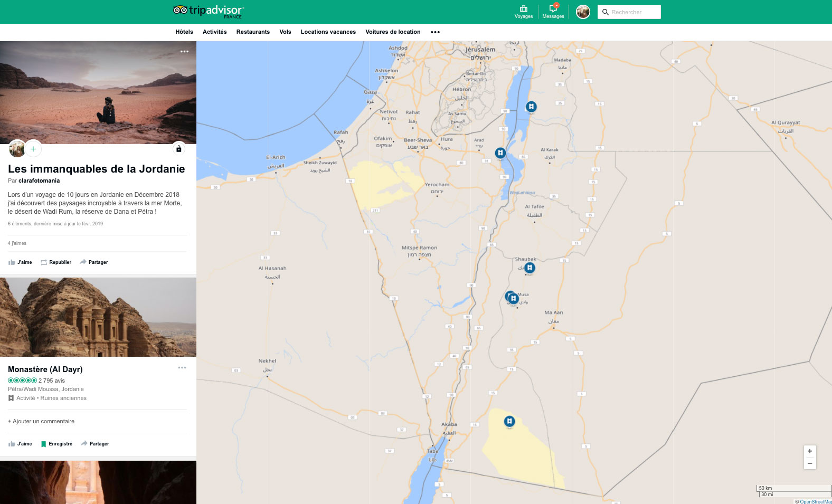The height and width of the screenshot is (504, 832).
Task: Click trip title Les immanquables de la Jordanie
Action: pyautogui.click(x=97, y=169)
